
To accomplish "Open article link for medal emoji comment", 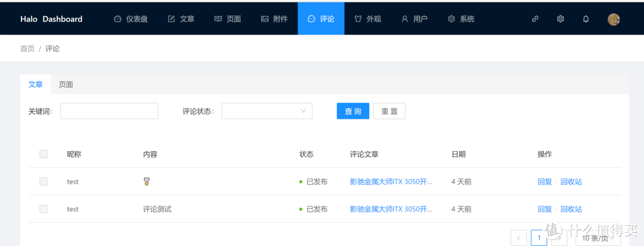I will click(391, 182).
